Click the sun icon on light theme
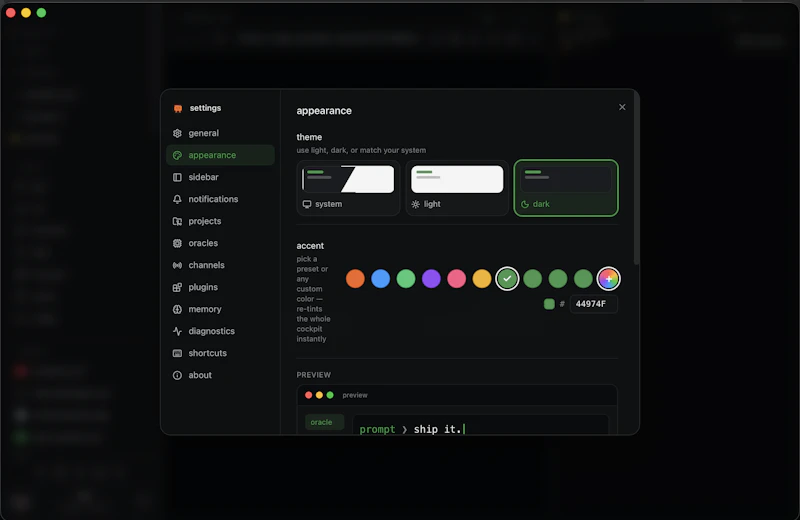This screenshot has width=800, height=520. pos(416,204)
